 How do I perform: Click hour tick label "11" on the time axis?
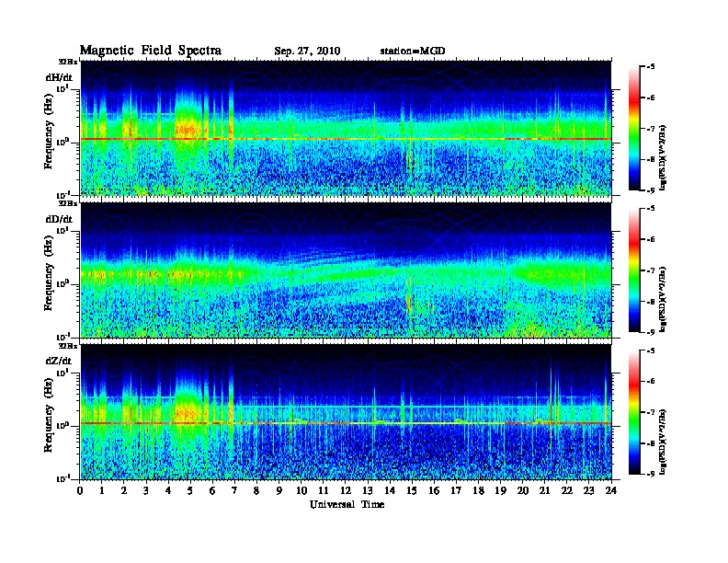tap(324, 491)
